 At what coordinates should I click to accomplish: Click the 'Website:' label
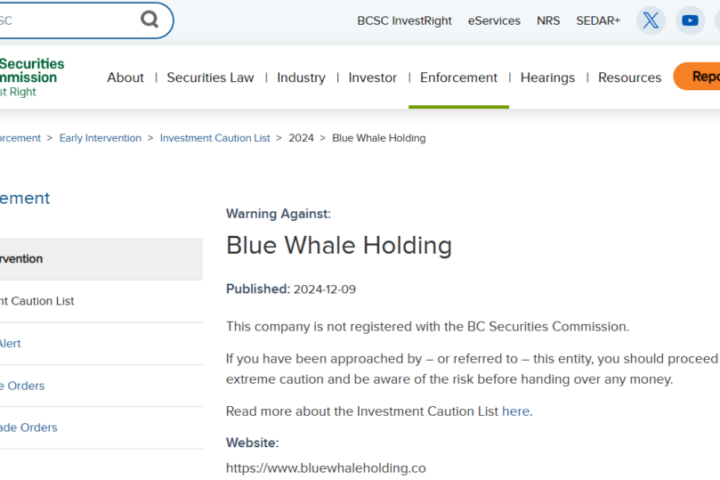(x=252, y=443)
